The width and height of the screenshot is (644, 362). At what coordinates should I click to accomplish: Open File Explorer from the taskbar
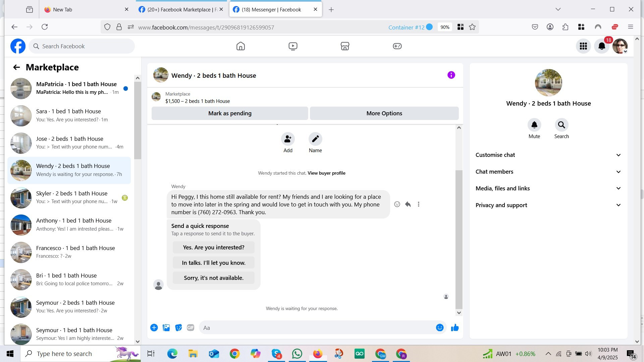tap(193, 354)
